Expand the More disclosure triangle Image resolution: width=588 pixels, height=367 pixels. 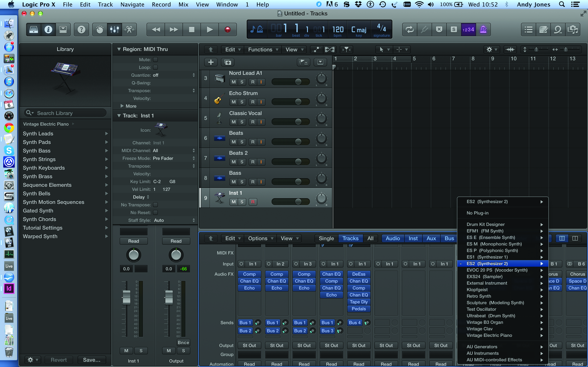point(122,106)
